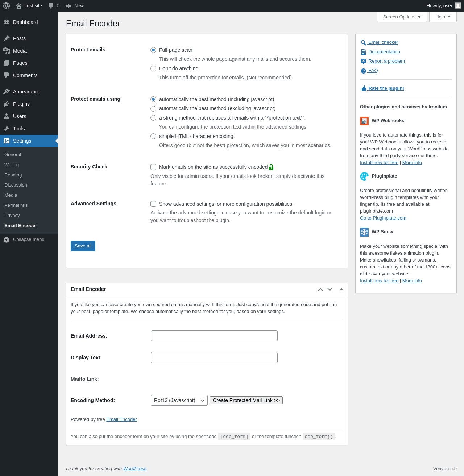
Task: Click the Dashboard gauge icon
Action: [x=7, y=22]
